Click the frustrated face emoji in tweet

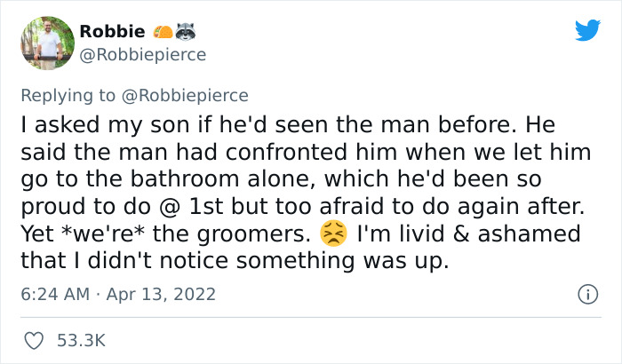coord(331,235)
